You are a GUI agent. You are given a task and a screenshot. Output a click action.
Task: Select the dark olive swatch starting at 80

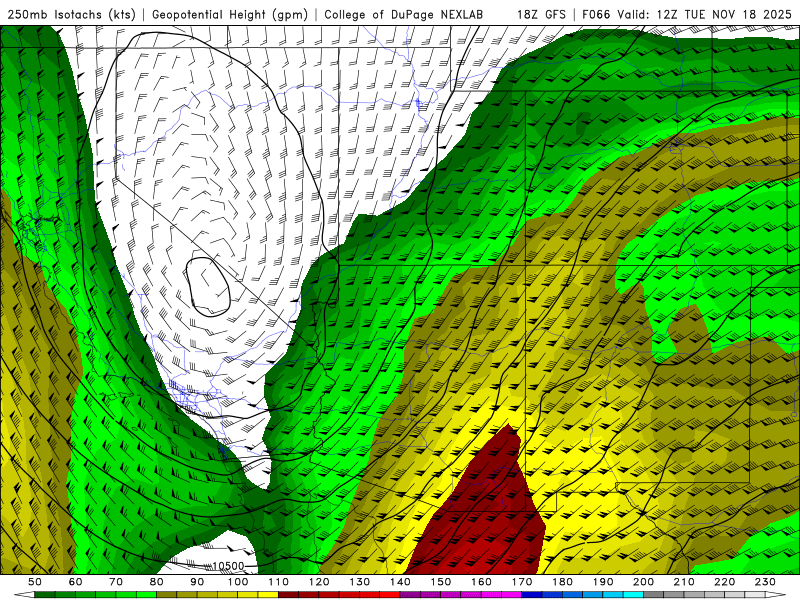166,595
